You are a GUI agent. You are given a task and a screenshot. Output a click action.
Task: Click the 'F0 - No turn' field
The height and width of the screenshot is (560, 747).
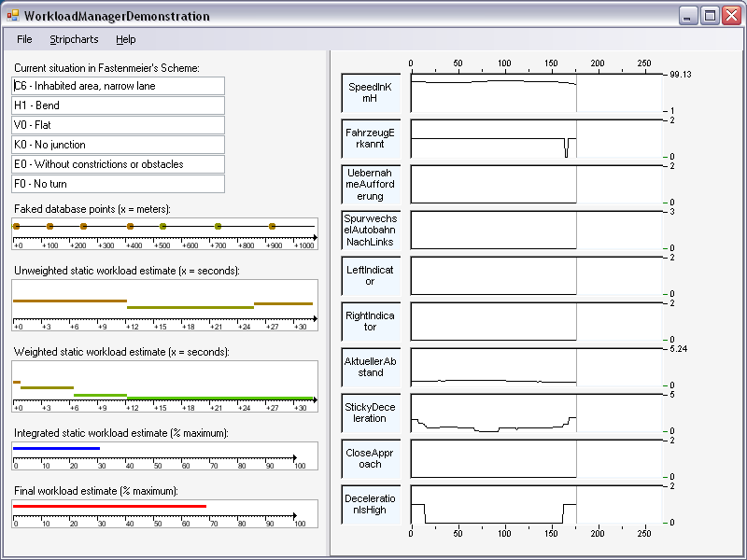click(x=118, y=184)
